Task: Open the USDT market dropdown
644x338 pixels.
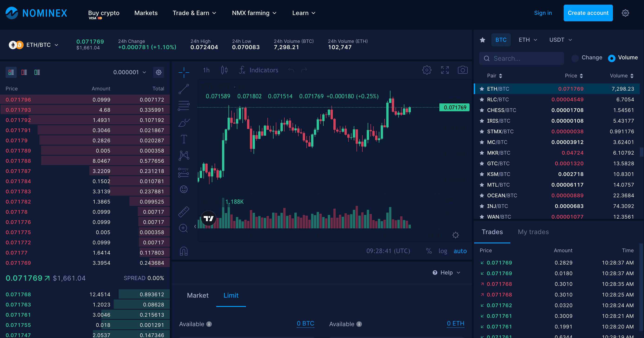Action: click(560, 40)
